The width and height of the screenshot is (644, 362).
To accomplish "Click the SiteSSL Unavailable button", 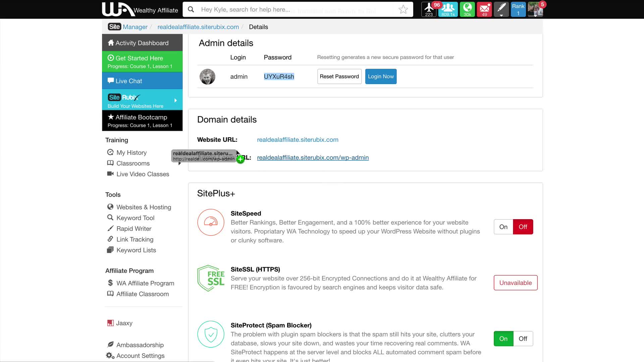I will click(x=516, y=283).
